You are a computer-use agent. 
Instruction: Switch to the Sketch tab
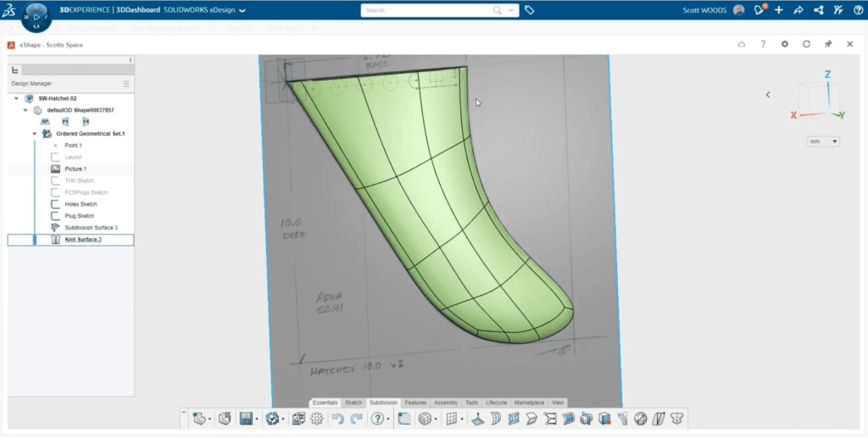(353, 402)
